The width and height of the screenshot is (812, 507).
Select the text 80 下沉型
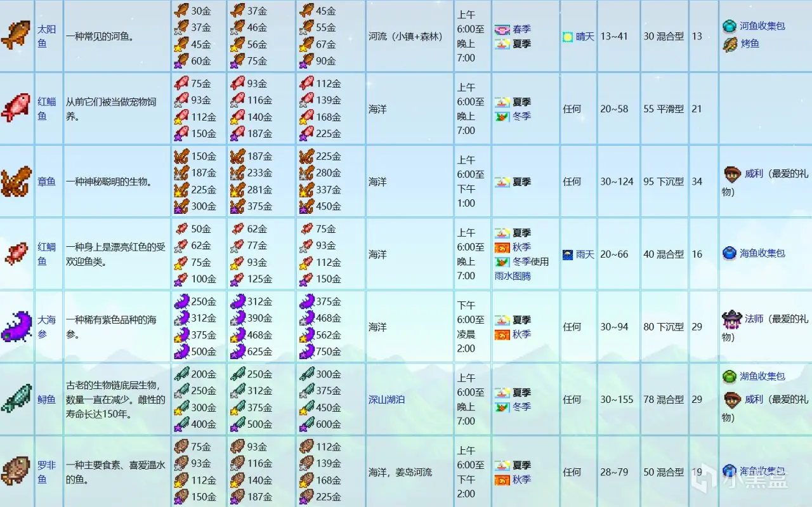(x=664, y=327)
